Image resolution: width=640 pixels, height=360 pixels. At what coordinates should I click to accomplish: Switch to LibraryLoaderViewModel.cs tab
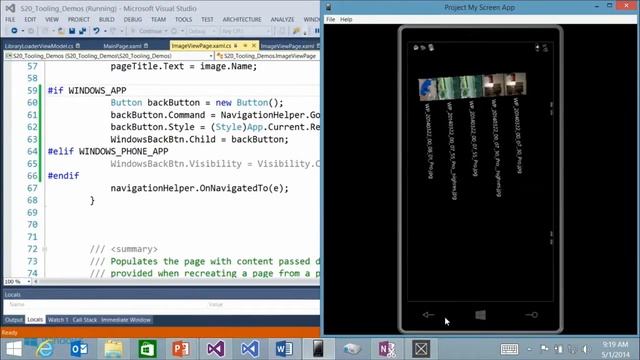(x=39, y=46)
